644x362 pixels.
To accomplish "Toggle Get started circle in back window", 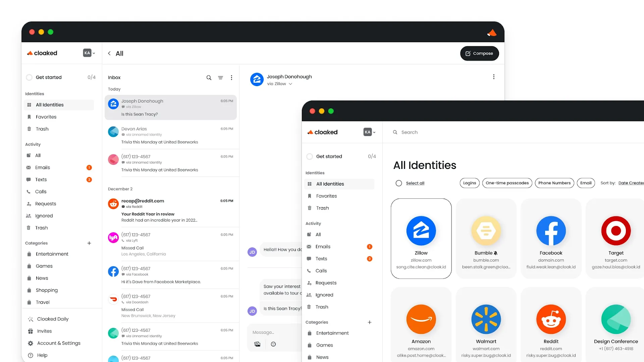I will (29, 77).
